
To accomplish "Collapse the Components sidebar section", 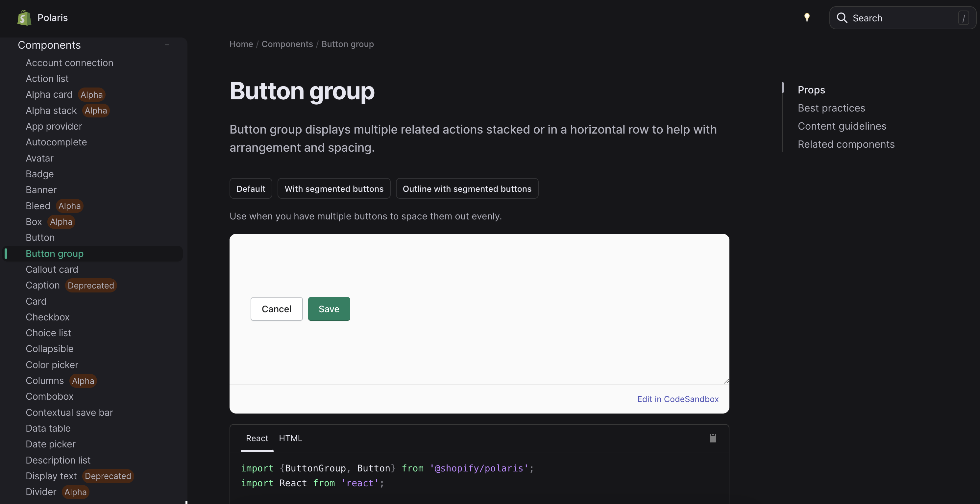I will 167,45.
